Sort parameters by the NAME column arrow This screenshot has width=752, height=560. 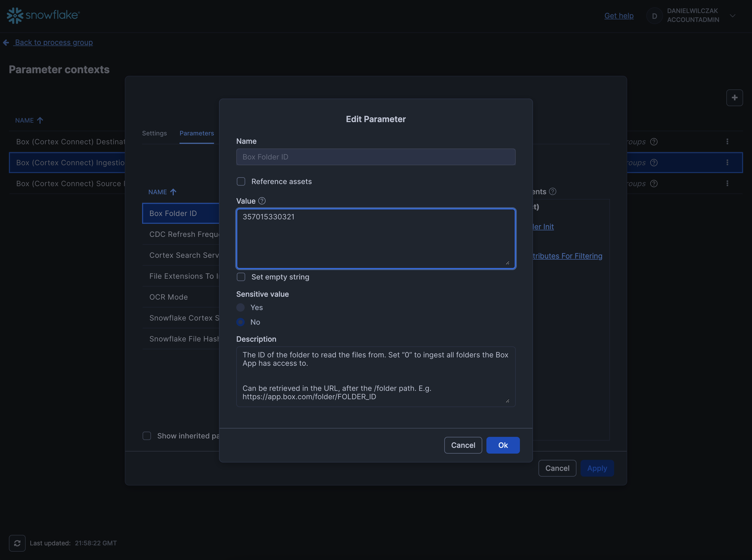173,192
